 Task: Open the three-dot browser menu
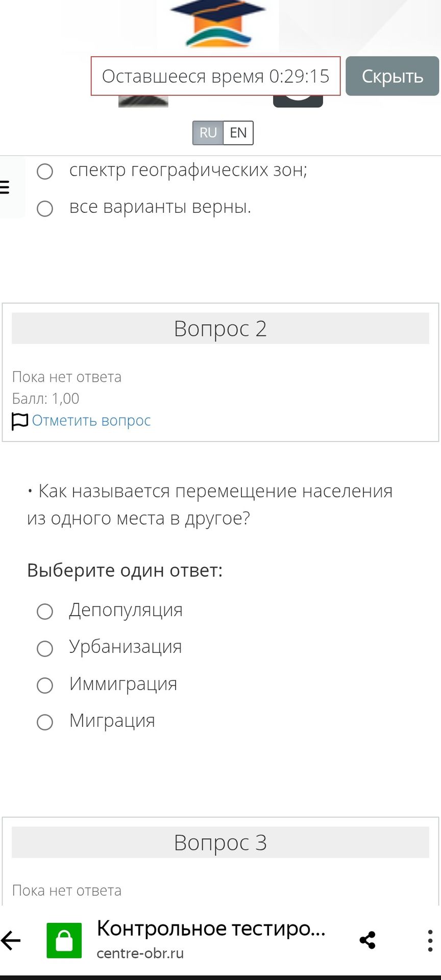click(x=430, y=940)
